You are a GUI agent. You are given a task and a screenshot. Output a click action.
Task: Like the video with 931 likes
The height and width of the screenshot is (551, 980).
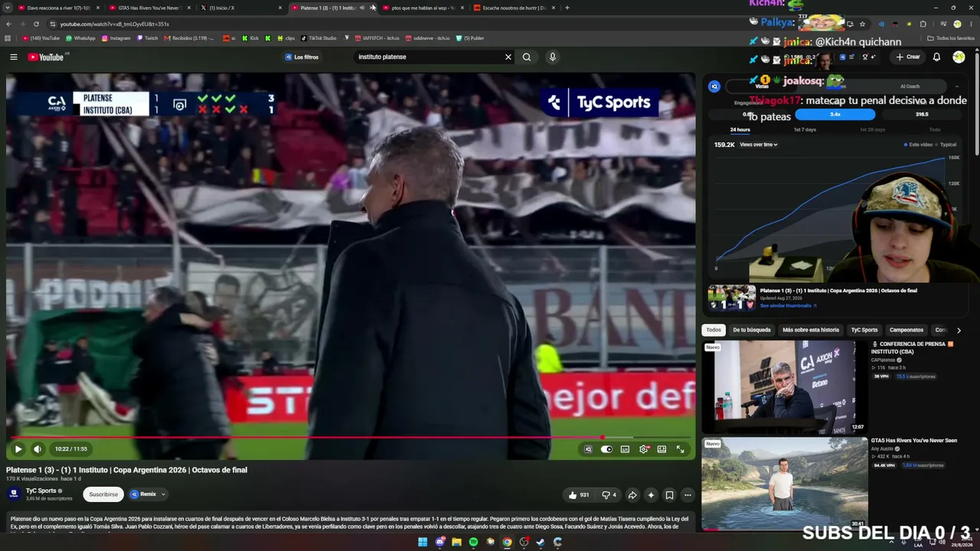point(579,495)
